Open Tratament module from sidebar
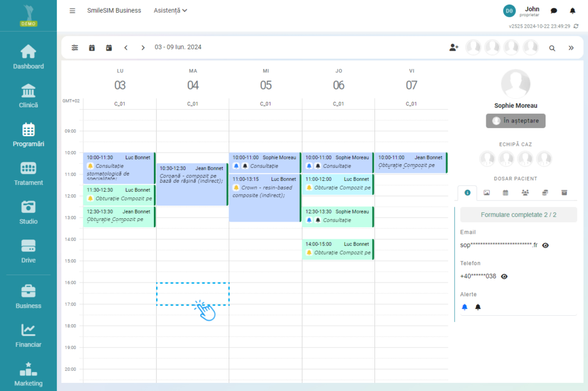Viewport: 588px width, 391px height. click(x=28, y=173)
